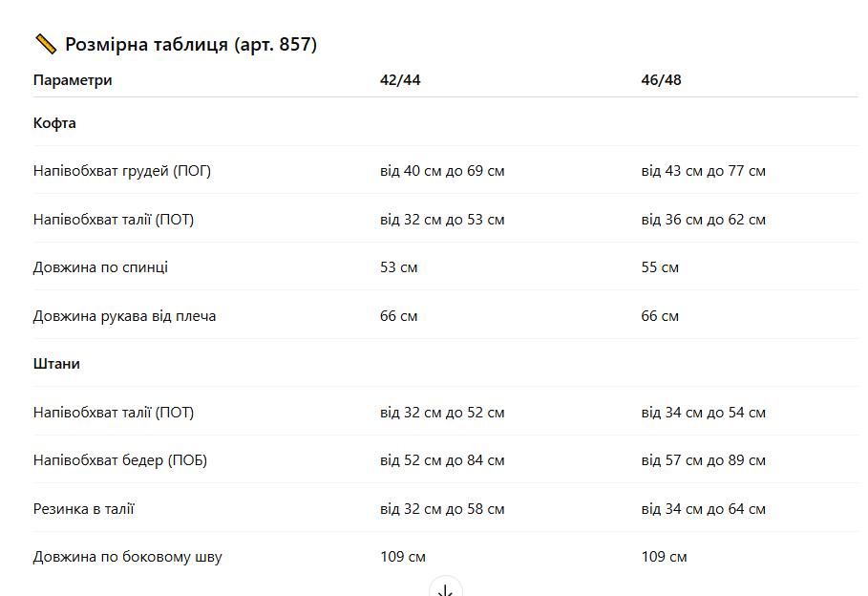Click the 'Довжина рукава від плеча' label
The height and width of the screenshot is (596, 868).
pyautogui.click(x=124, y=316)
